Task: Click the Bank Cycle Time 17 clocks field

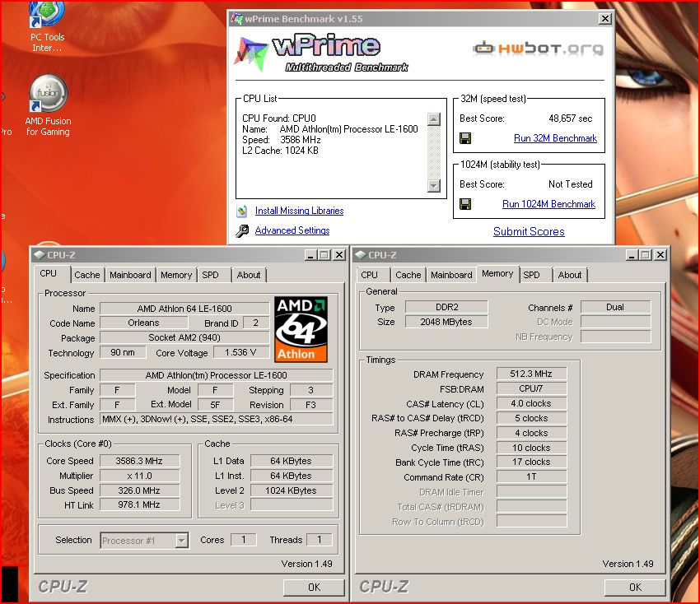Action: tap(531, 462)
